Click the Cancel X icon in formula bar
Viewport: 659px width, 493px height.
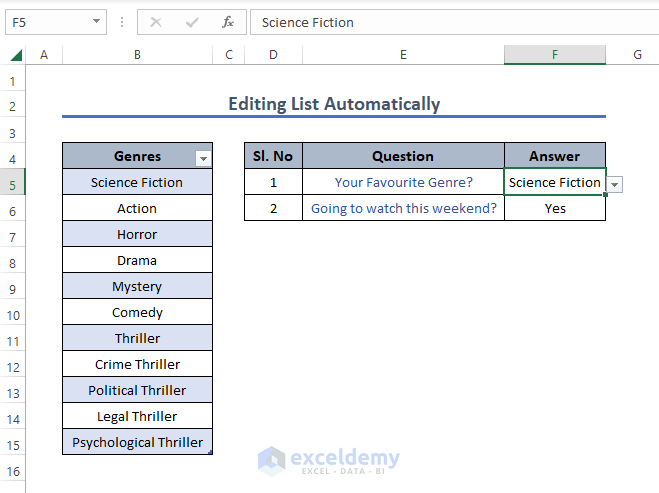[x=156, y=22]
